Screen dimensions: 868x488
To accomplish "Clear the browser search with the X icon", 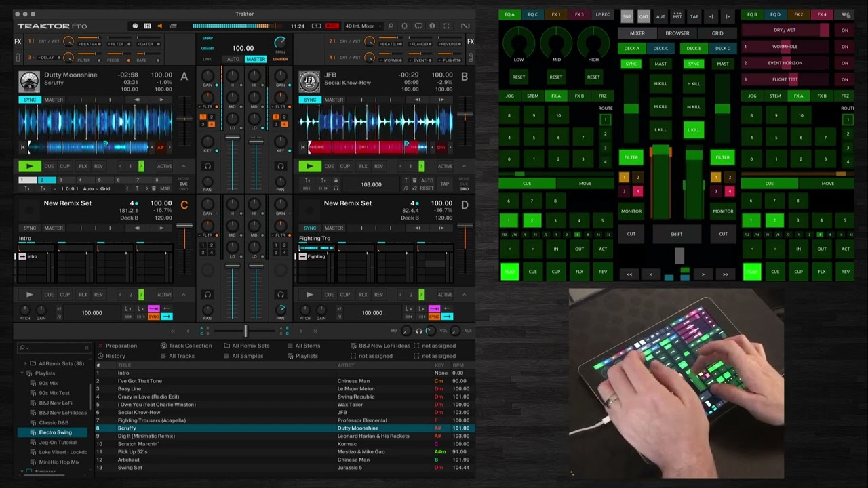I will 86,348.
